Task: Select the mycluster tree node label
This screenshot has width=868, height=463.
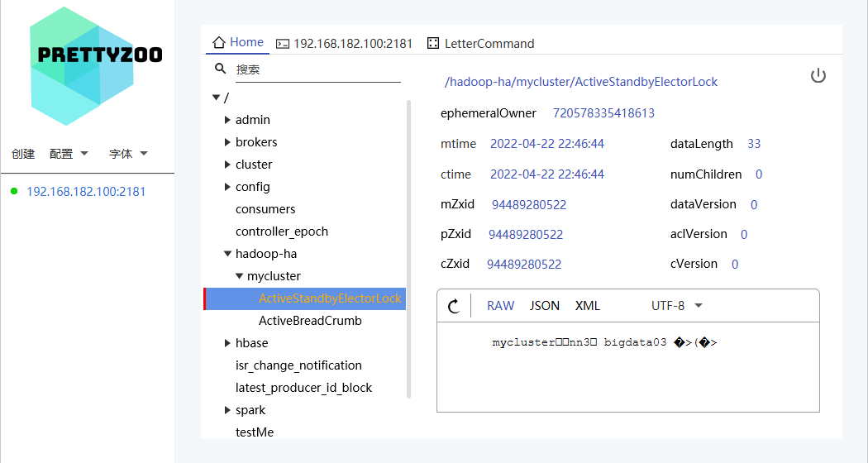Action: [x=274, y=276]
